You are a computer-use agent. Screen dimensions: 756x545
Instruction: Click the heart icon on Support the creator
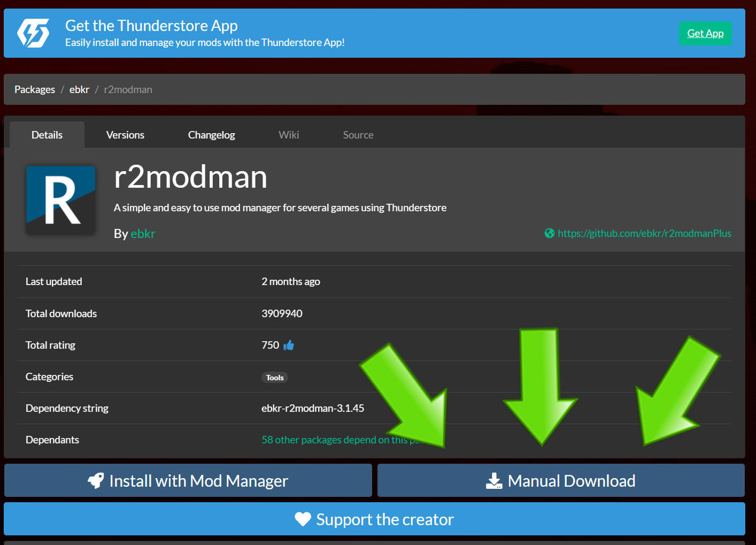tap(303, 519)
